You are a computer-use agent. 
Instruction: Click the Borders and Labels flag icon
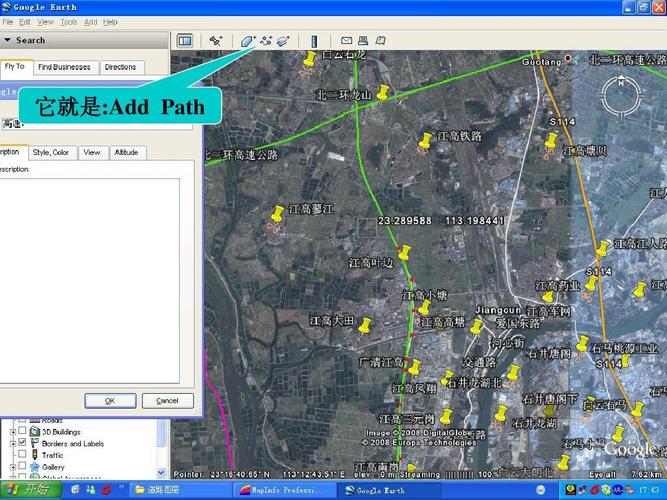pos(34,443)
